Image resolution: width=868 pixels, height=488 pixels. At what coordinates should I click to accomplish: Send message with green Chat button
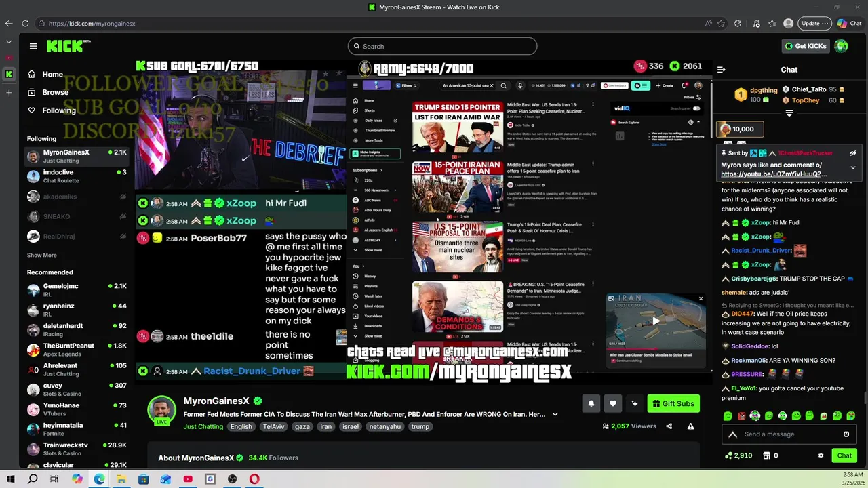coord(844,455)
